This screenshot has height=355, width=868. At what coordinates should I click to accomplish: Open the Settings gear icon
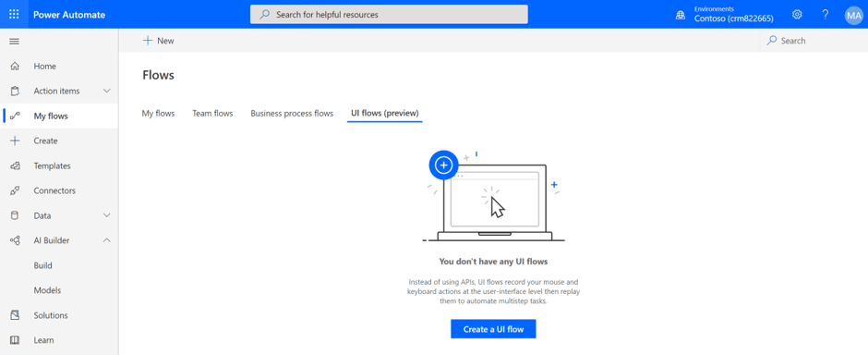(797, 15)
